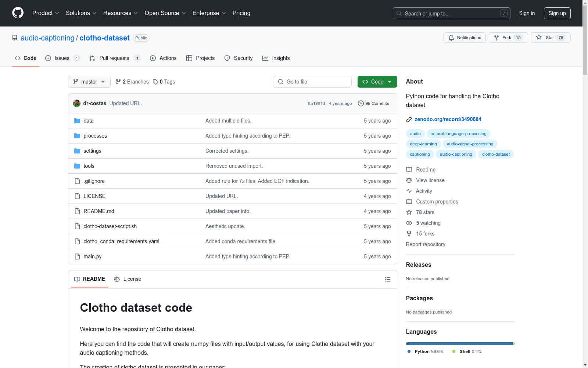Open the Pricing link

[x=241, y=13]
